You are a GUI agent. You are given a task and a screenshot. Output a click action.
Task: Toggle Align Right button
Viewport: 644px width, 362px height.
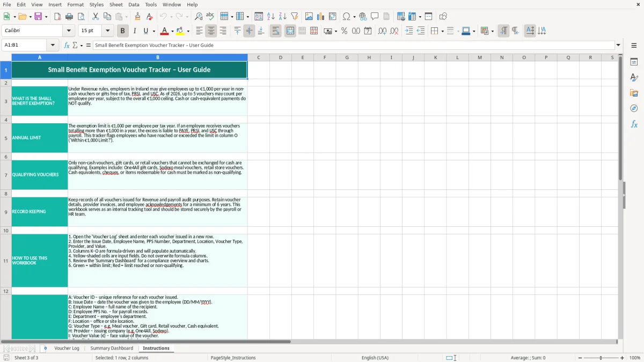223,31
